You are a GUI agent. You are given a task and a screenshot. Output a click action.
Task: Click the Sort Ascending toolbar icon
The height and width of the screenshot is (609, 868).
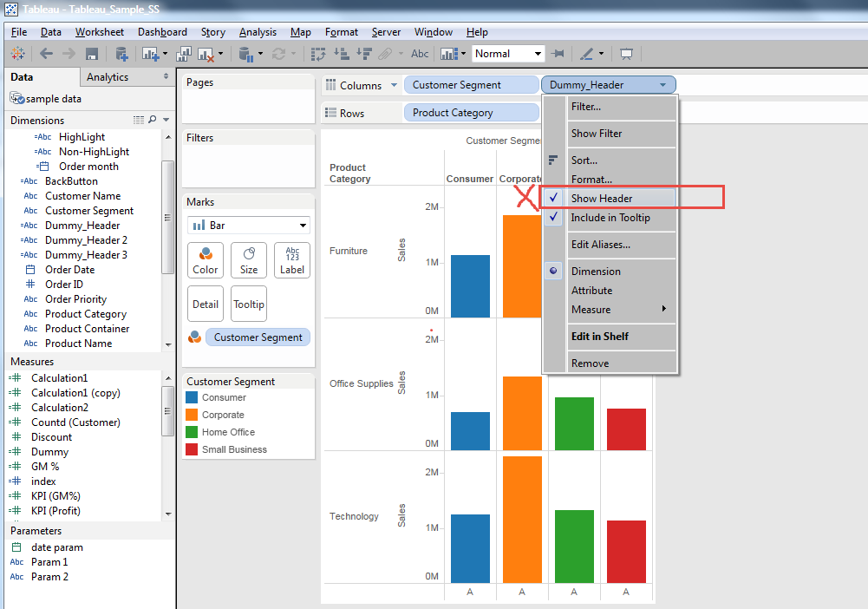click(x=342, y=54)
